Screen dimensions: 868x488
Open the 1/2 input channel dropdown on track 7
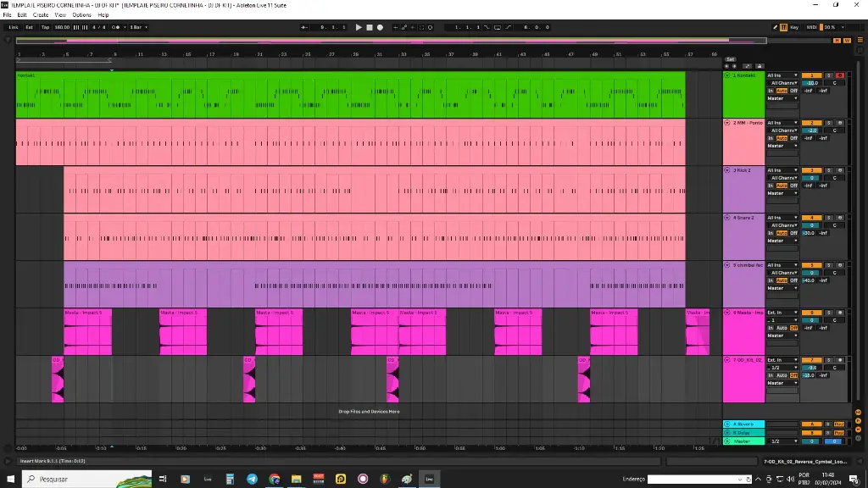[x=782, y=368]
